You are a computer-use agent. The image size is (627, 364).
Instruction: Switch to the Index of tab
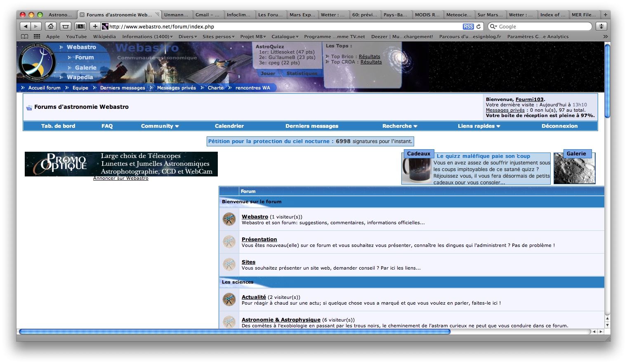coord(553,15)
